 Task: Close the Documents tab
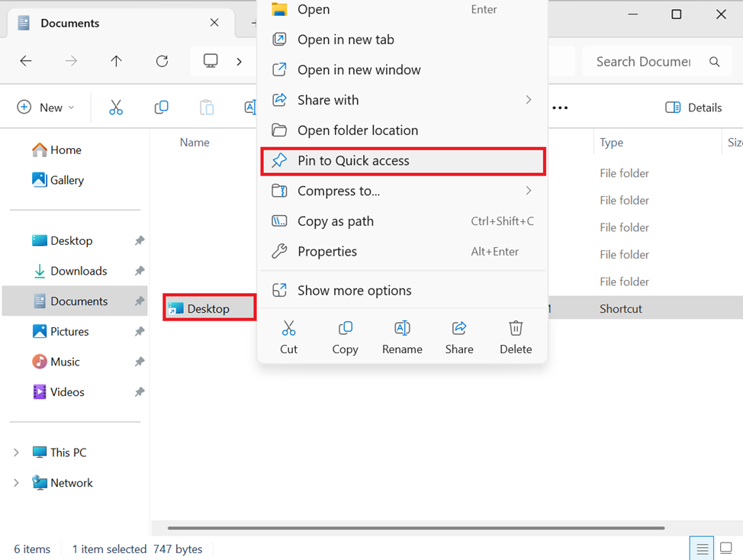(214, 23)
